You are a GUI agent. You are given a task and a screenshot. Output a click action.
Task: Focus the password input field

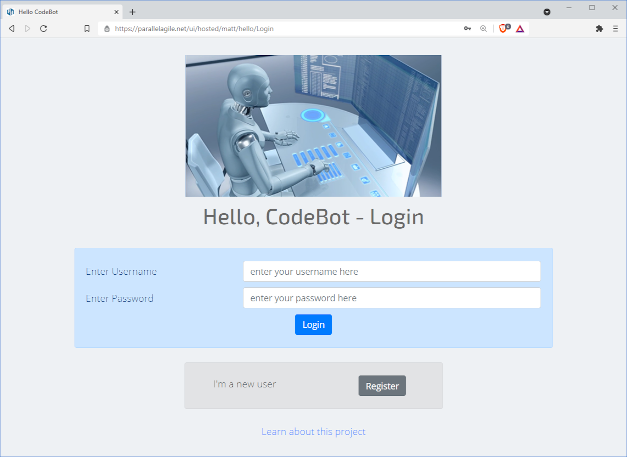point(391,298)
